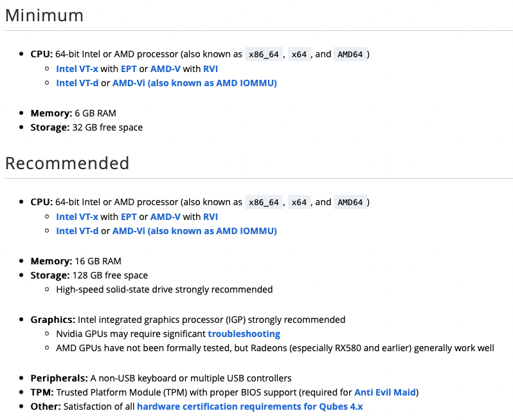Click the Intel VT-d link under Minimum

tap(77, 83)
